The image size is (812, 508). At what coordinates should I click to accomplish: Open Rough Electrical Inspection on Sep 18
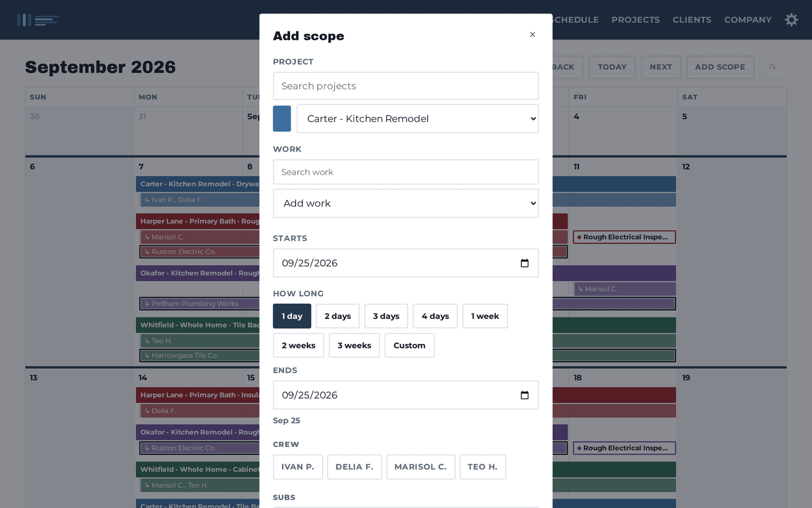pyautogui.click(x=624, y=448)
